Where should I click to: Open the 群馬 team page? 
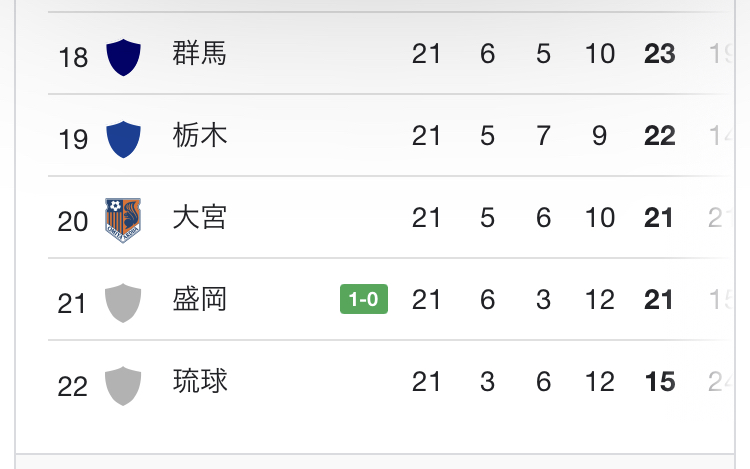pyautogui.click(x=200, y=54)
